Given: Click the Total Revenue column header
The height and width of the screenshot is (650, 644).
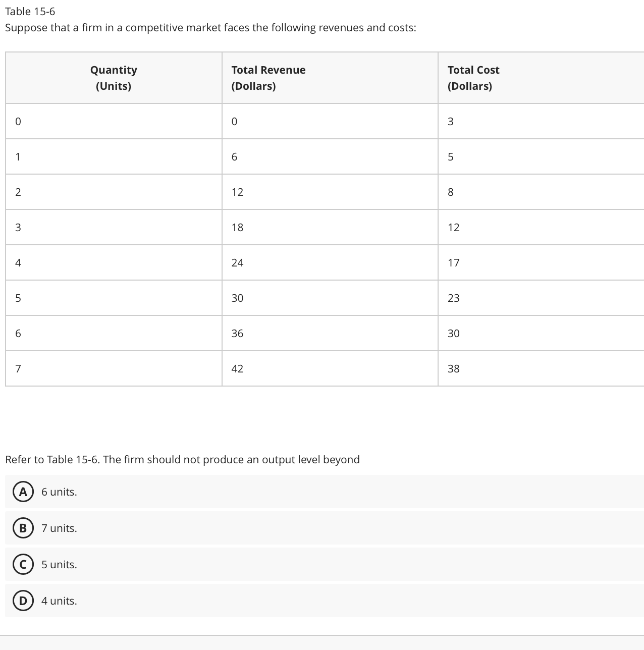Looking at the screenshot, I should pyautogui.click(x=269, y=78).
